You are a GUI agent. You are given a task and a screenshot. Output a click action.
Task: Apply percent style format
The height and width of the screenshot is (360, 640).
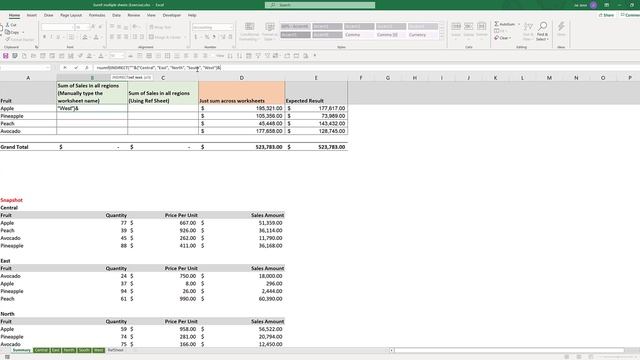click(x=207, y=37)
